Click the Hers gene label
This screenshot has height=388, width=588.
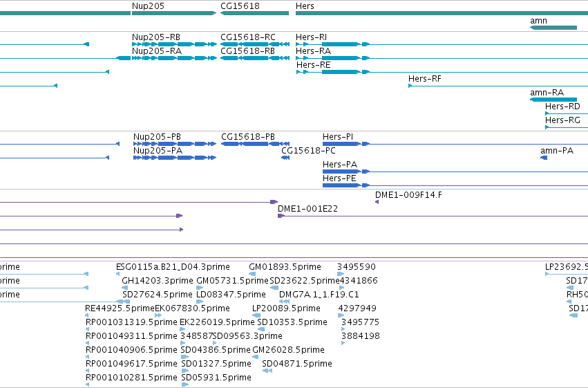(305, 6)
